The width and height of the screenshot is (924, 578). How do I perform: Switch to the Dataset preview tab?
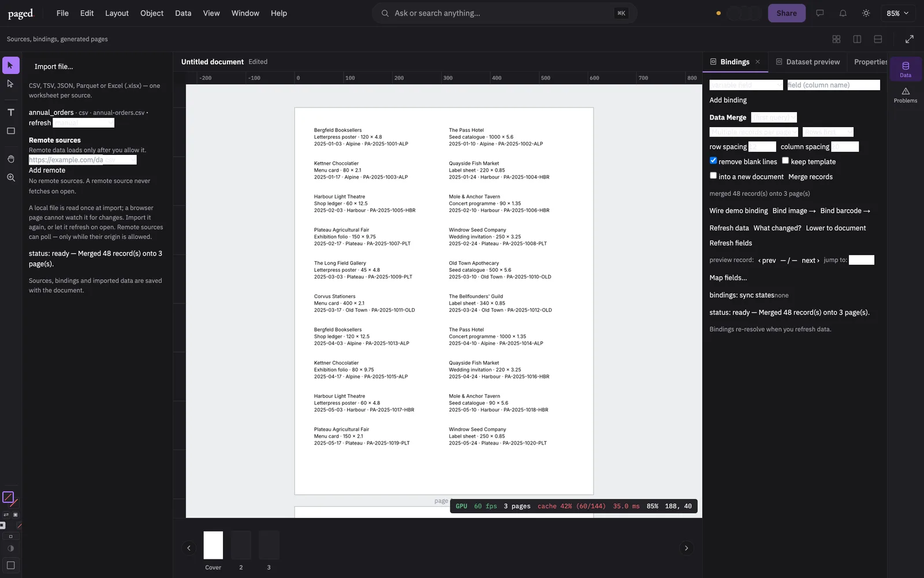coord(807,62)
